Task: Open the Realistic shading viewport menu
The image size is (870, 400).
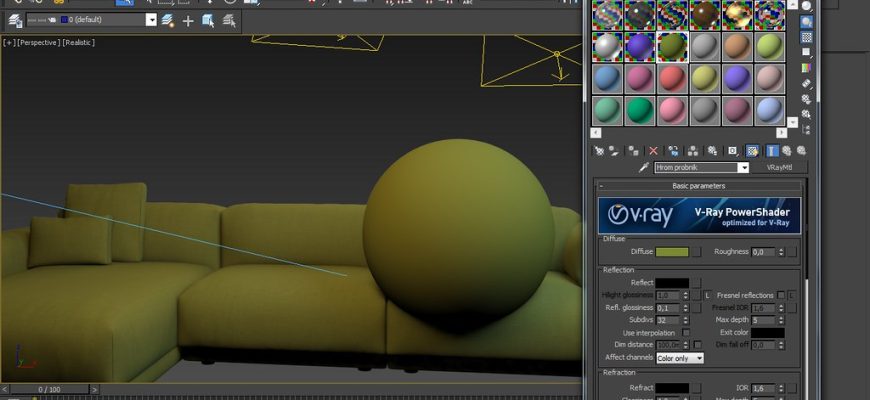Action: tap(79, 43)
